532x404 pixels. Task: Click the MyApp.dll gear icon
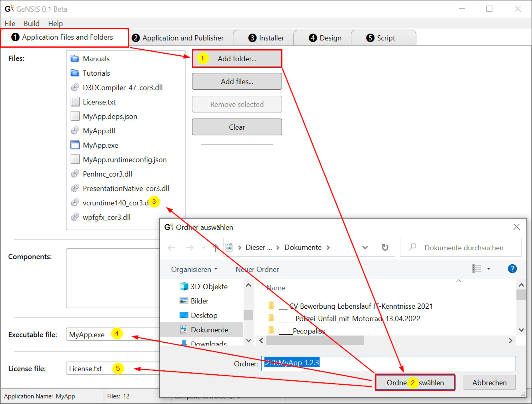75,131
